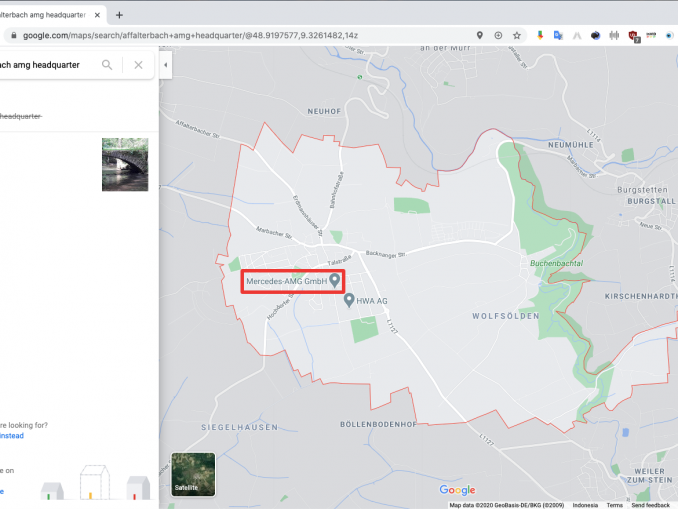Click the extension icon with colored triangles
678x509 pixels.
pyautogui.click(x=651, y=35)
